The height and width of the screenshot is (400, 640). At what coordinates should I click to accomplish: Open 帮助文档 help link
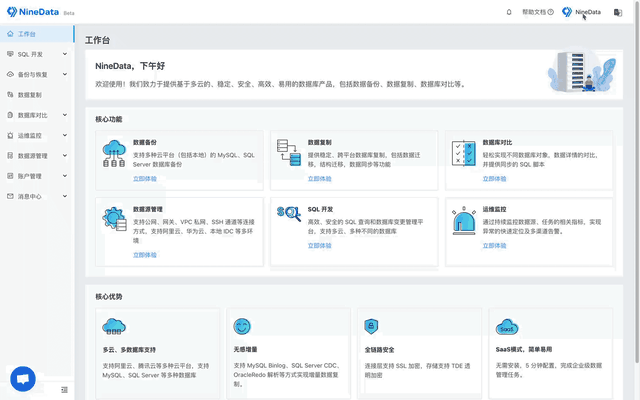click(538, 12)
